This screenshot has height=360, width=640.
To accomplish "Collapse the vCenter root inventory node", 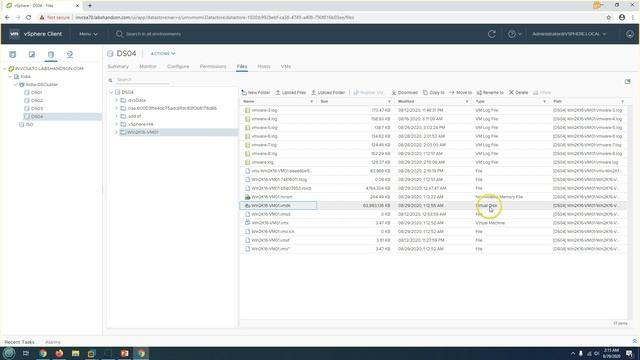I will pyautogui.click(x=4, y=69).
